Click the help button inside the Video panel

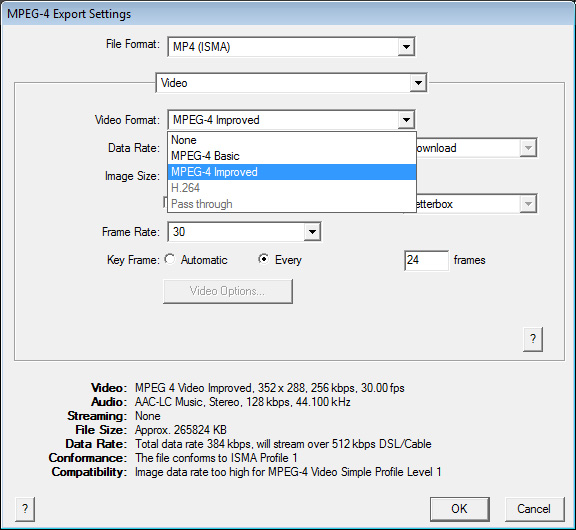coord(533,339)
